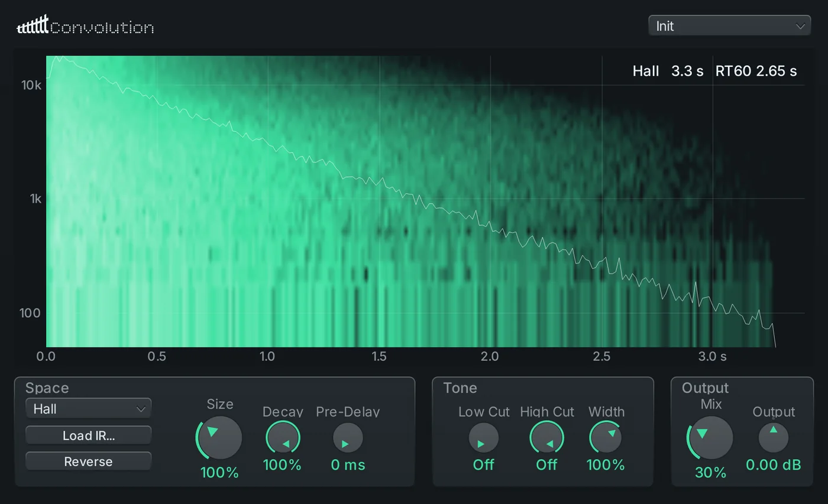Click the Low Cut knob
Screen dimensions: 828x504
pos(484,438)
